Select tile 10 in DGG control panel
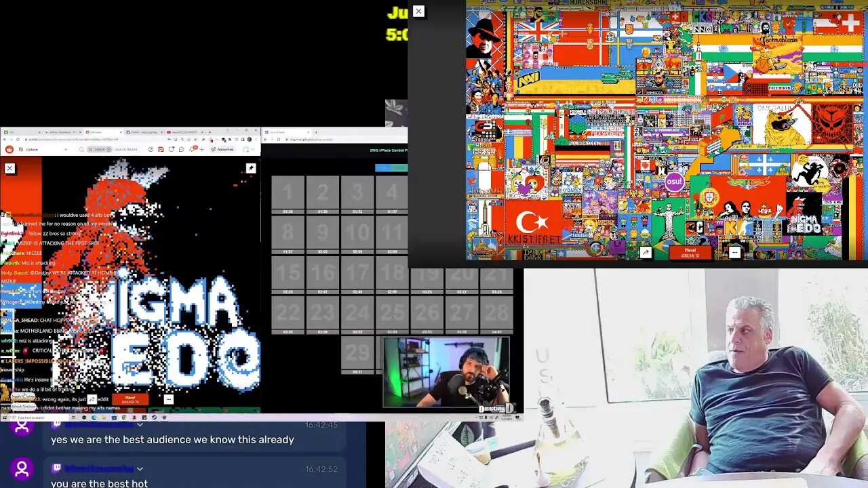Screen dimensions: 868x488 [357, 235]
